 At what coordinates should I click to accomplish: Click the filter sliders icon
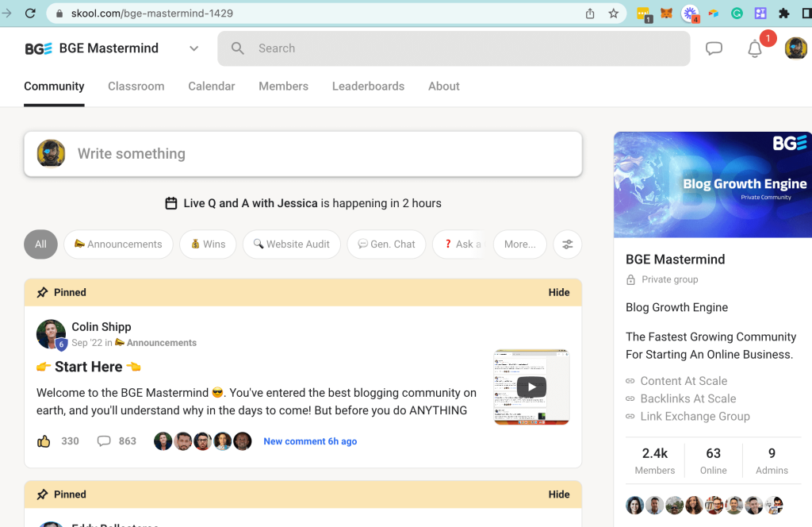point(568,244)
